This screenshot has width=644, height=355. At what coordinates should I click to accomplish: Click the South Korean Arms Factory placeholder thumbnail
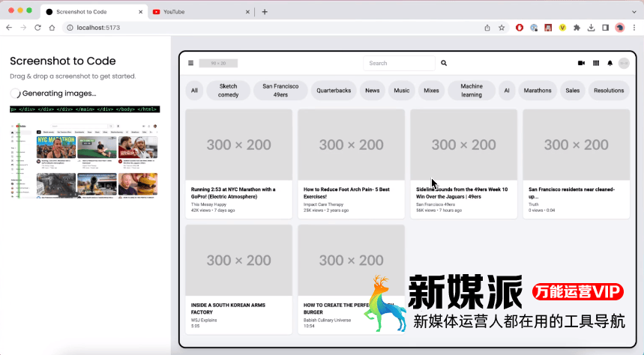(238, 260)
